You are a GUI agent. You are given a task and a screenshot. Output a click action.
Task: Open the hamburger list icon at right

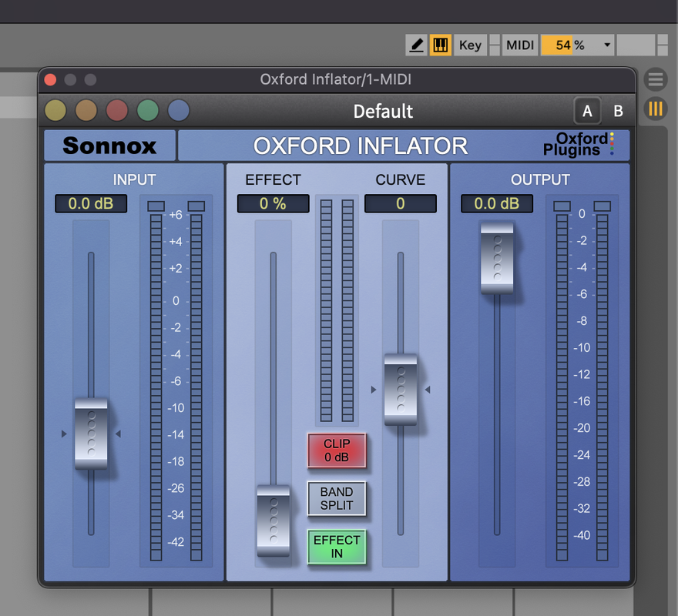(x=656, y=79)
